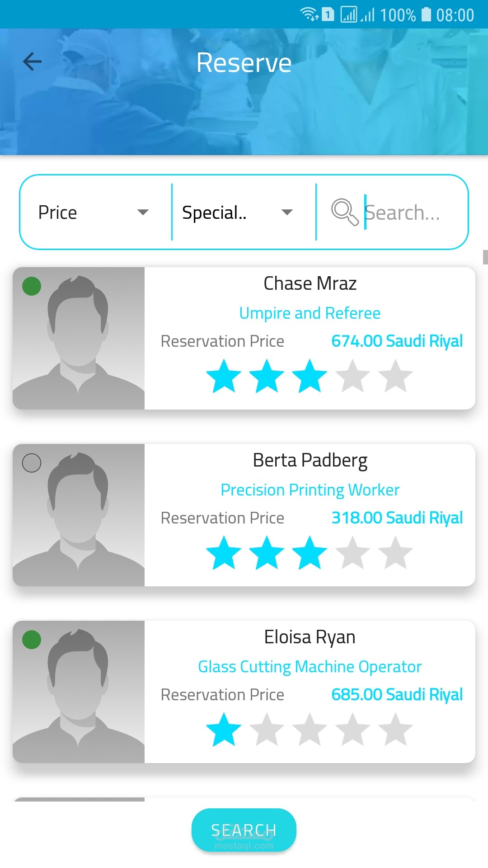The image size is (488, 868).
Task: Open Eloisa Ryan's profile photo
Action: (x=79, y=692)
